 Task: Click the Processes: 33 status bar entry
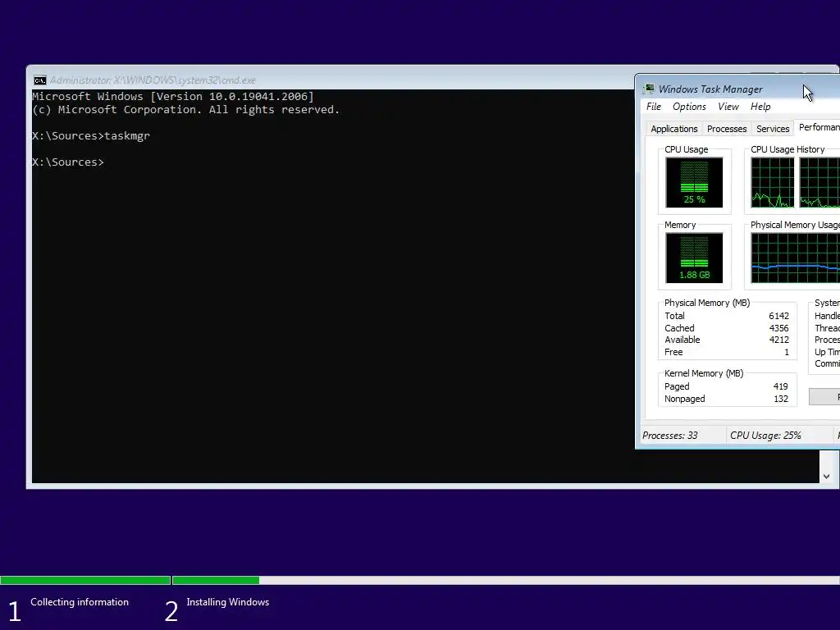pyautogui.click(x=669, y=436)
